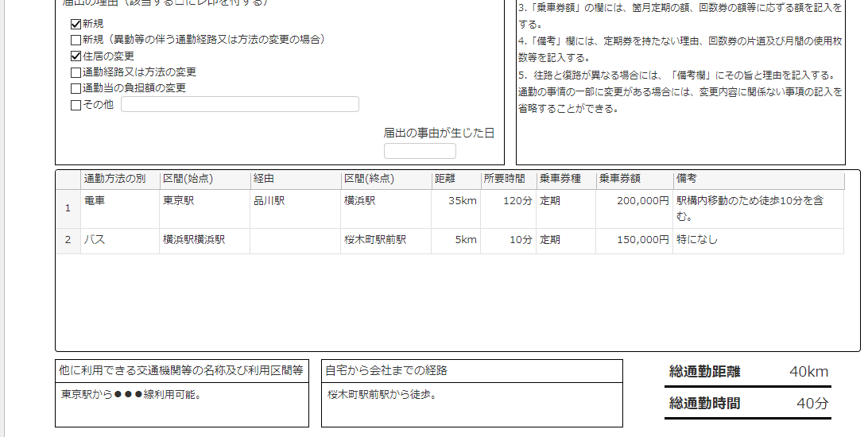Viewport: 868px width, 437px height.
Task: Click the 電車 cell in row 1
Action: pyautogui.click(x=119, y=208)
